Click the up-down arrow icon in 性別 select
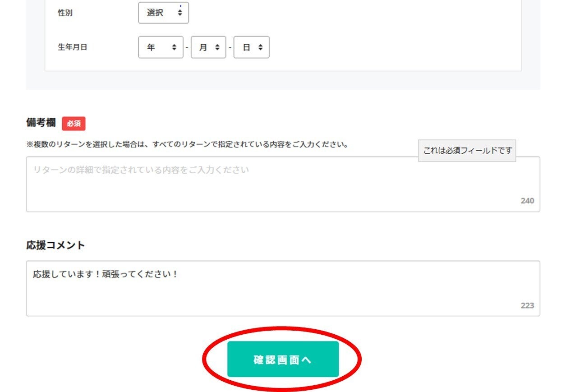 (180, 13)
